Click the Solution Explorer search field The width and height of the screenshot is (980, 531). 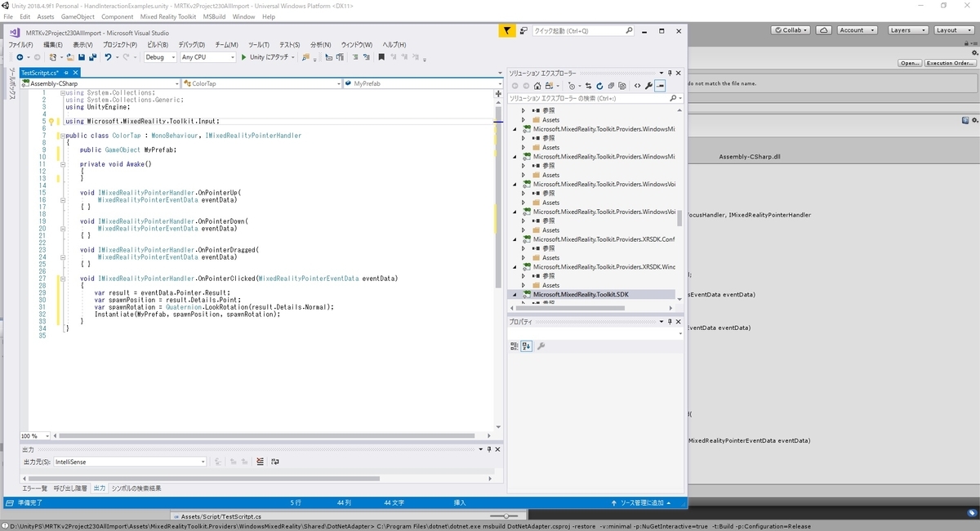(594, 98)
